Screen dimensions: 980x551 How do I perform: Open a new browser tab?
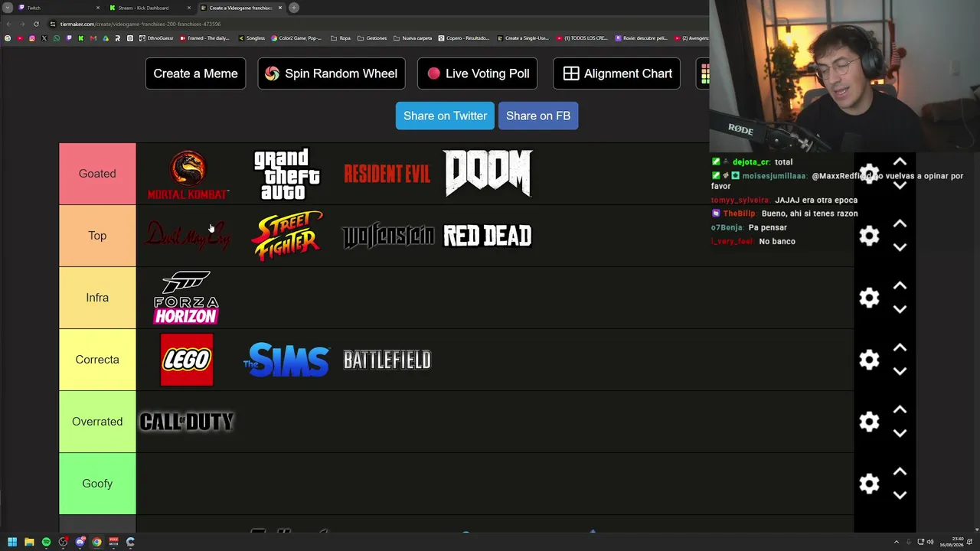294,8
